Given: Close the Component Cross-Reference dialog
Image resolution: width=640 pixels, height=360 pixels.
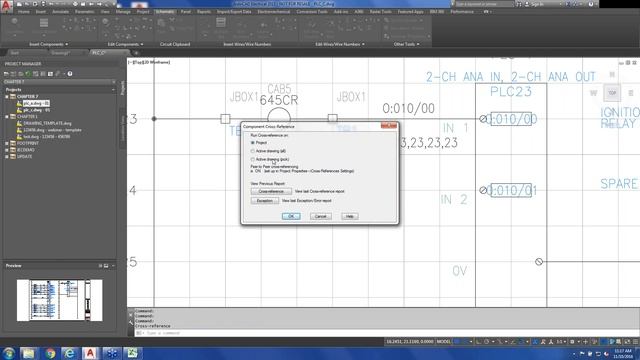Looking at the screenshot, I should tap(389, 125).
